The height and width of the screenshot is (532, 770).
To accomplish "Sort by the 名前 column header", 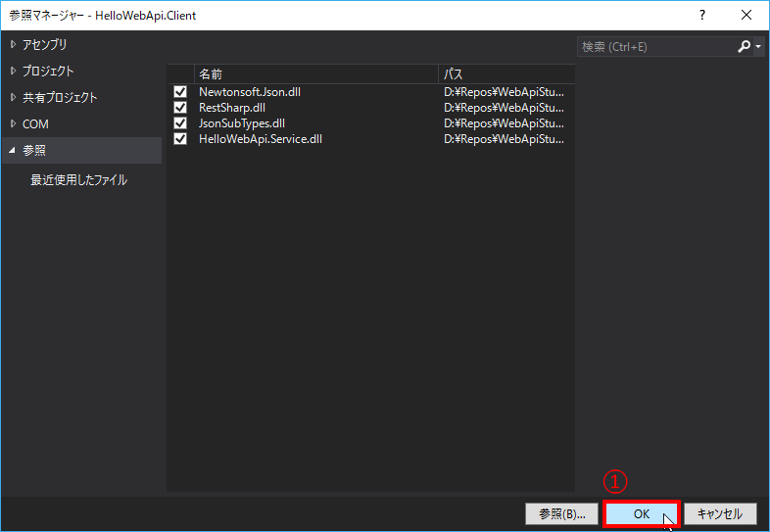I will point(316,74).
